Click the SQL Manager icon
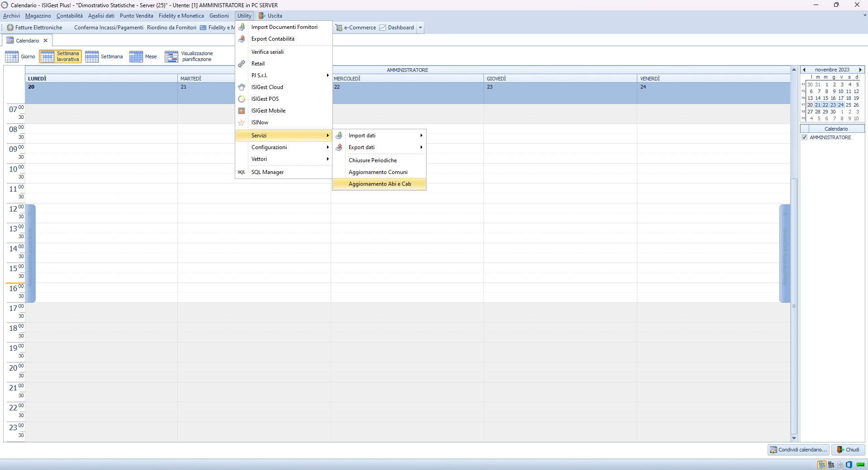868x470 pixels. pyautogui.click(x=242, y=172)
